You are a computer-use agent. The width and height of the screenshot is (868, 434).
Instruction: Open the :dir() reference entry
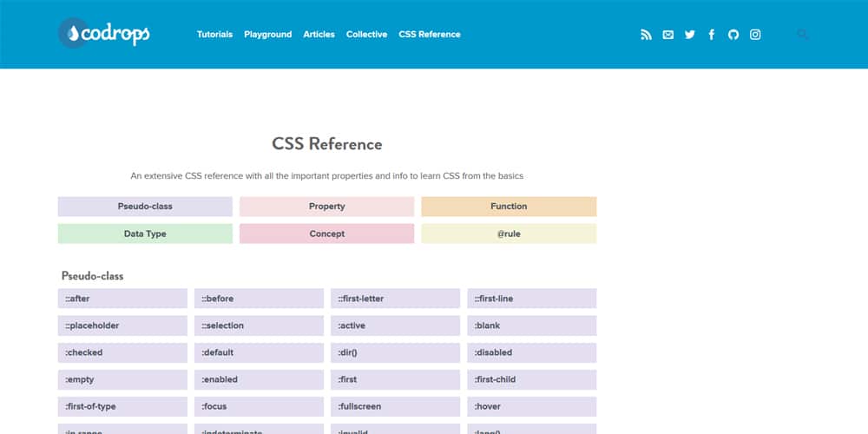395,352
